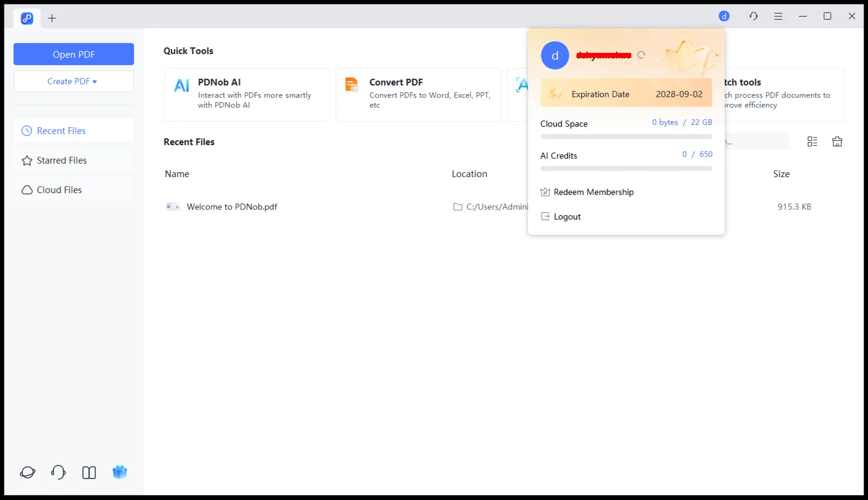Click the Size column header
Screen dimensions: 868x500
[781, 174]
